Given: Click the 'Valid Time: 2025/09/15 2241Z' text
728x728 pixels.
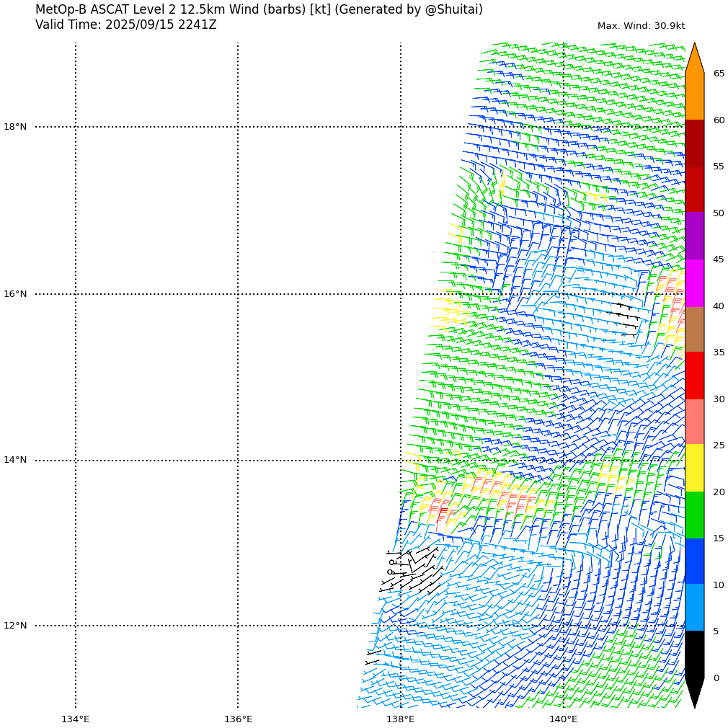Looking at the screenshot, I should pyautogui.click(x=126, y=25).
